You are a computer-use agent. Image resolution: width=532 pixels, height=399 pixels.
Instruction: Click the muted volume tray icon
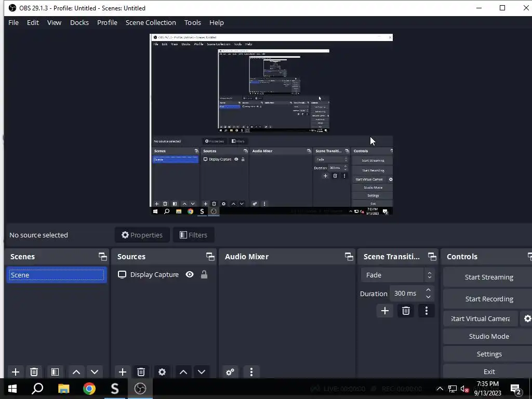pyautogui.click(x=464, y=389)
